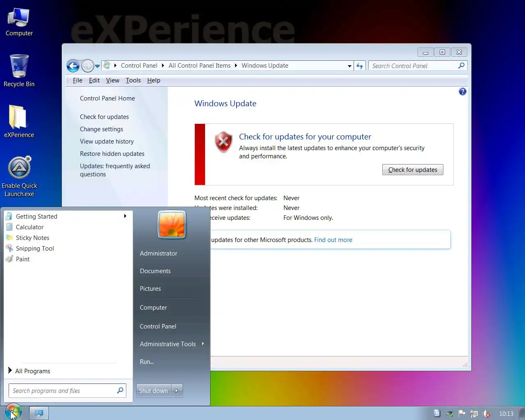The height and width of the screenshot is (420, 525).
Task: Click the red shield warning icon
Action: point(224,142)
